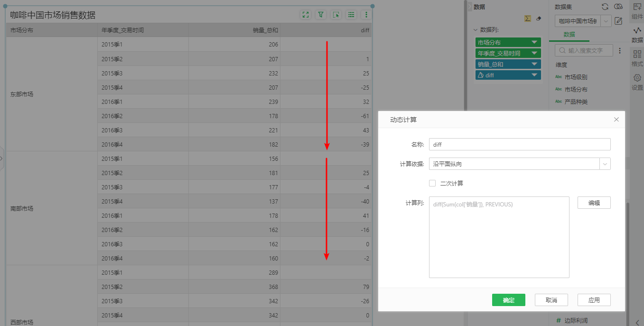The height and width of the screenshot is (326, 644).
Task: Open the 设置 settings gear panel
Action: (x=637, y=82)
